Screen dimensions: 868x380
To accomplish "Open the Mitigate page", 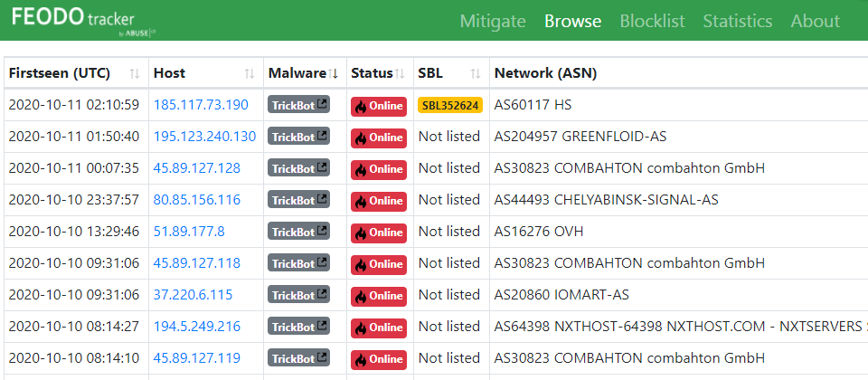I will coord(493,21).
